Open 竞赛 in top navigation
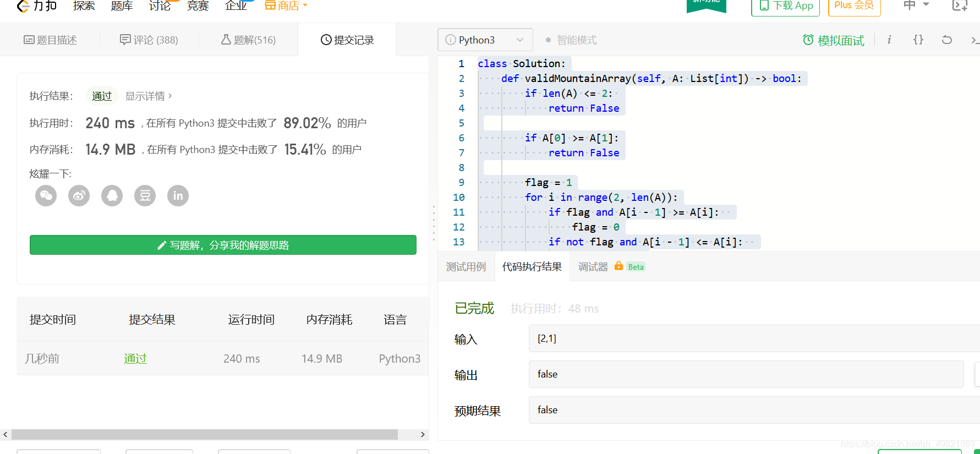 (198, 6)
